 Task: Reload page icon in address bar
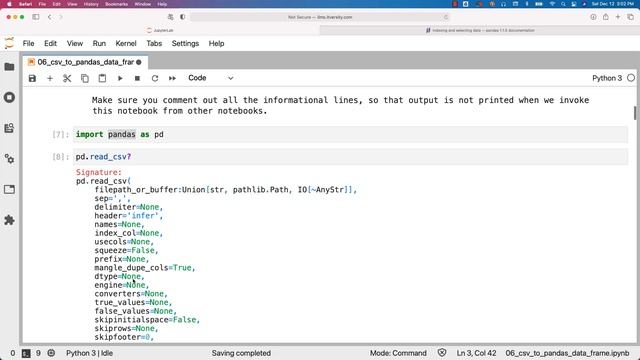pyautogui.click(x=445, y=17)
